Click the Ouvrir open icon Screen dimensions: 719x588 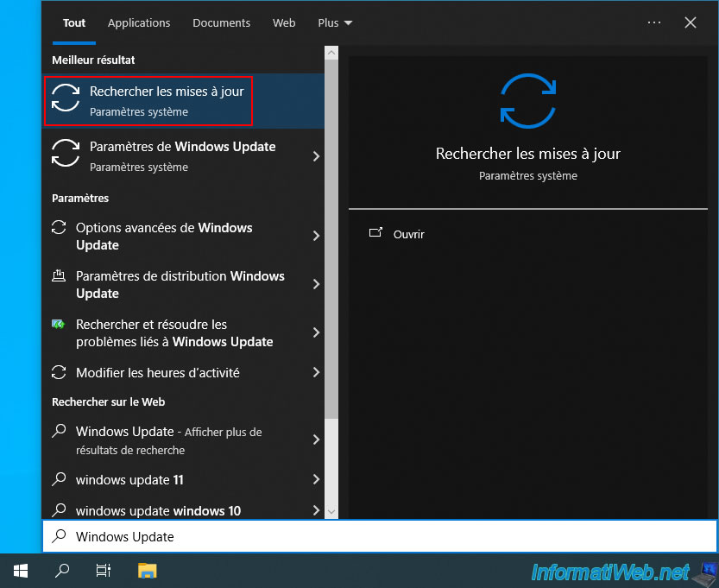pos(375,233)
